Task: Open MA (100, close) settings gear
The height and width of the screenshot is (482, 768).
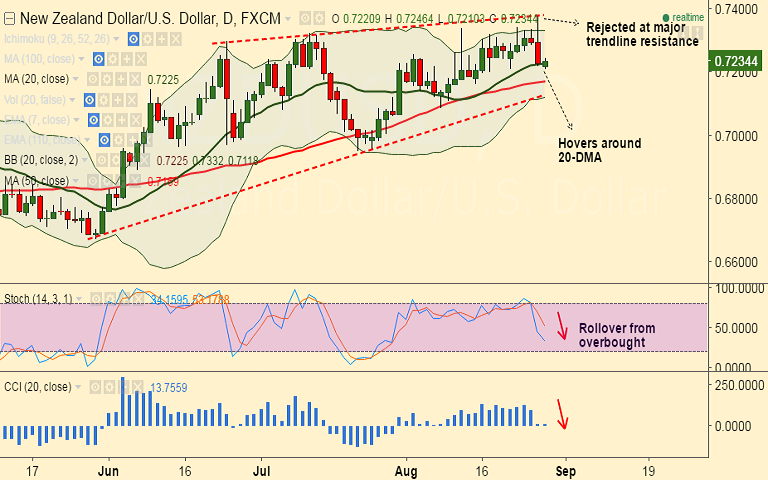Action: 113,60
